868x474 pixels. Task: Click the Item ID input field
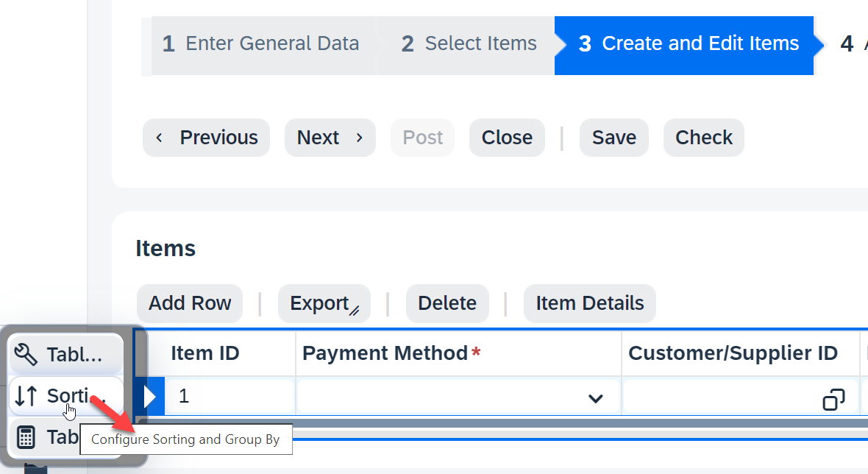(x=230, y=397)
